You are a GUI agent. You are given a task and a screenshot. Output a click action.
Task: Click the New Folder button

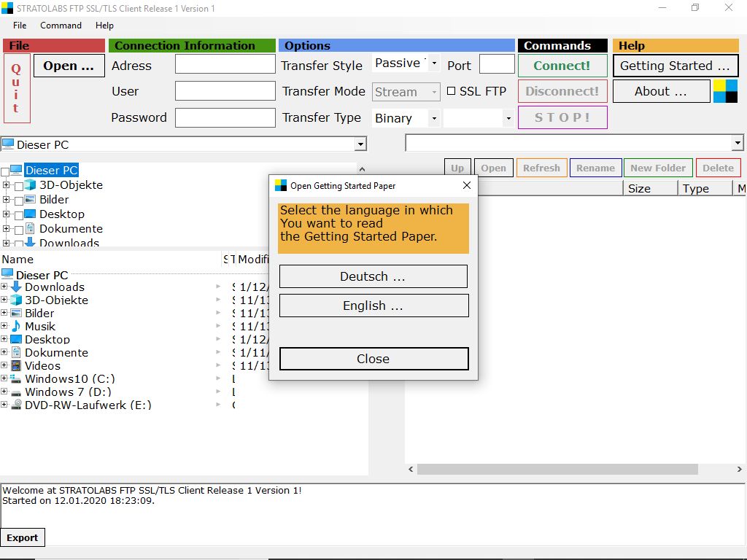point(658,168)
